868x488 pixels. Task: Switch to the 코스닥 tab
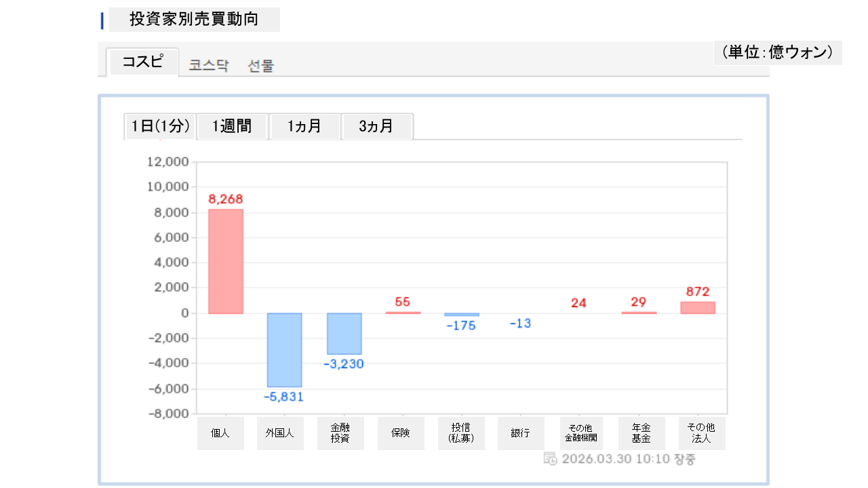[x=209, y=66]
